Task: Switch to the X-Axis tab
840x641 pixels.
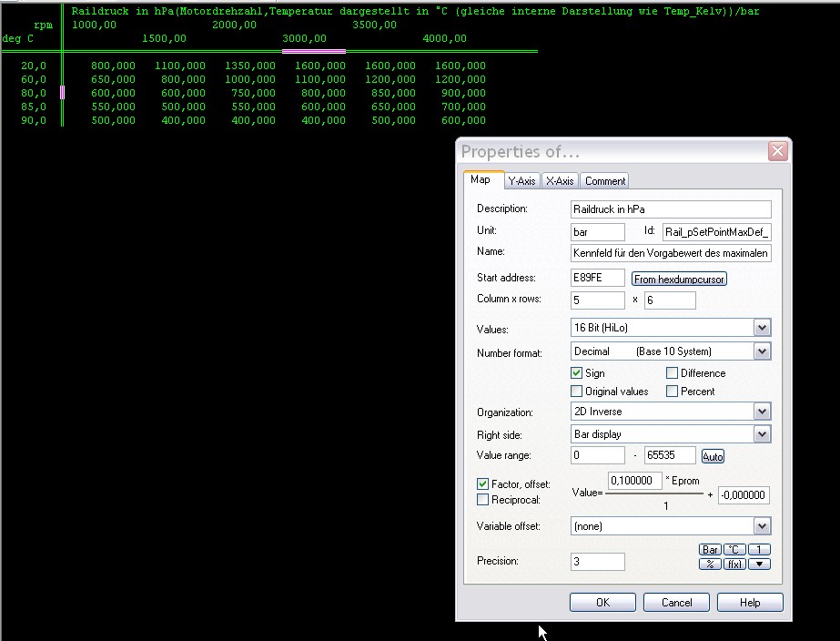Action: click(x=560, y=181)
